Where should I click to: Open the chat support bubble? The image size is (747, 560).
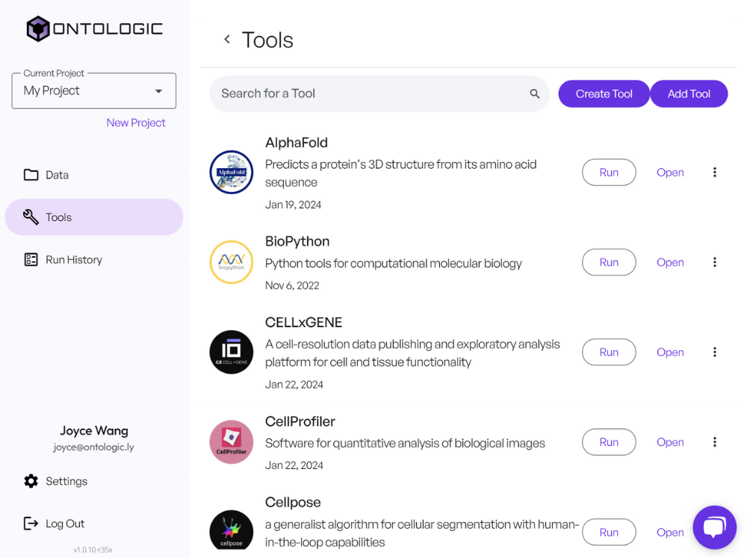pos(714,527)
